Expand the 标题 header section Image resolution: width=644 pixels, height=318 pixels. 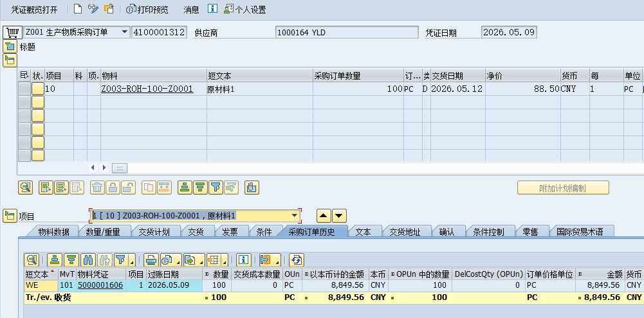[10, 47]
